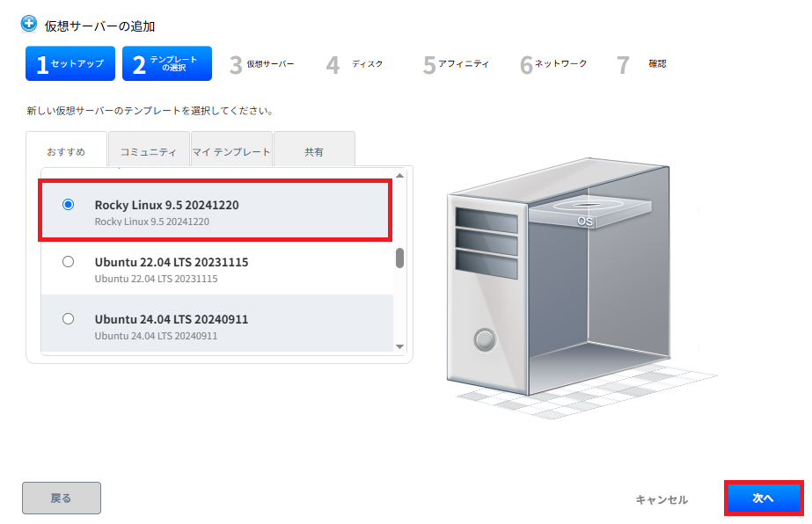
Task: Click the キャンセル link
Action: (x=662, y=499)
